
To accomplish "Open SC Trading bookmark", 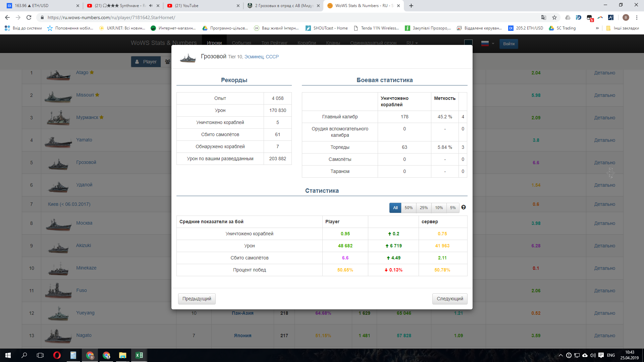I will [562, 28].
